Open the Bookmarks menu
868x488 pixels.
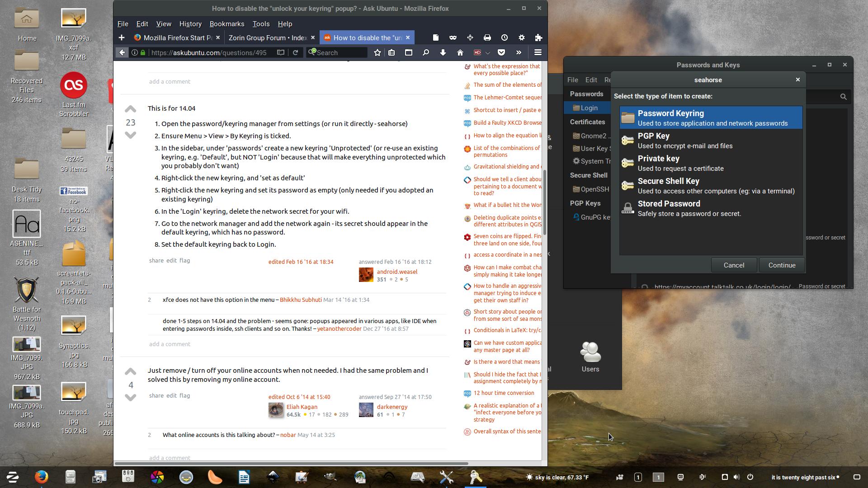pos(226,24)
